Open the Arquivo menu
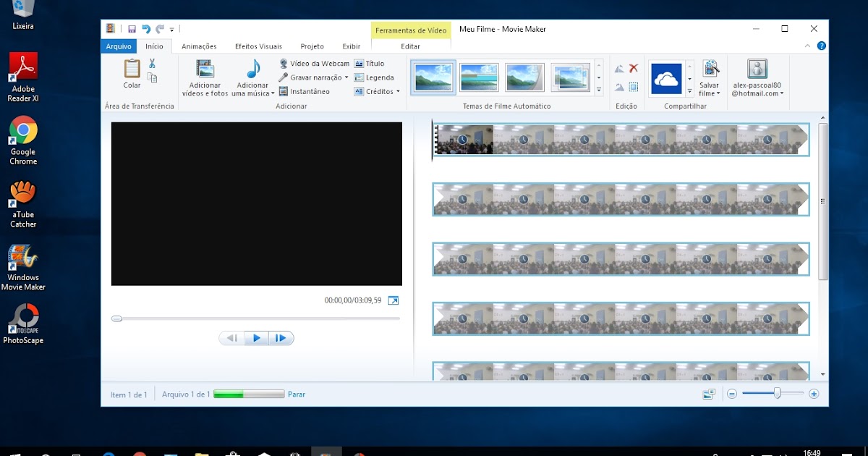 click(119, 46)
